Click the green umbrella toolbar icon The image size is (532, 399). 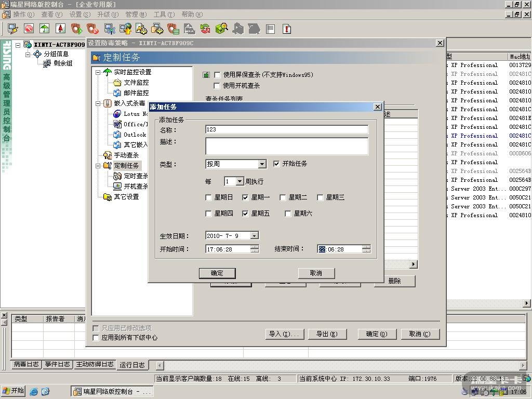pyautogui.click(x=45, y=29)
